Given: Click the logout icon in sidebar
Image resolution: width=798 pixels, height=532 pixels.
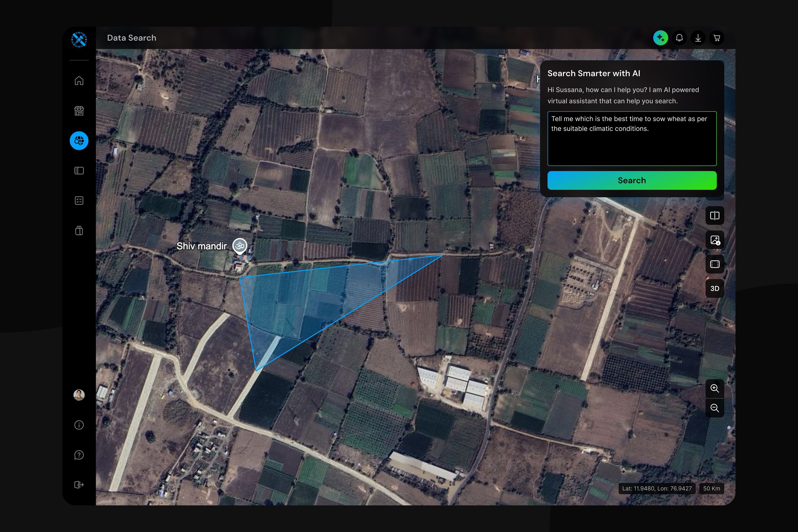Looking at the screenshot, I should 79,485.
